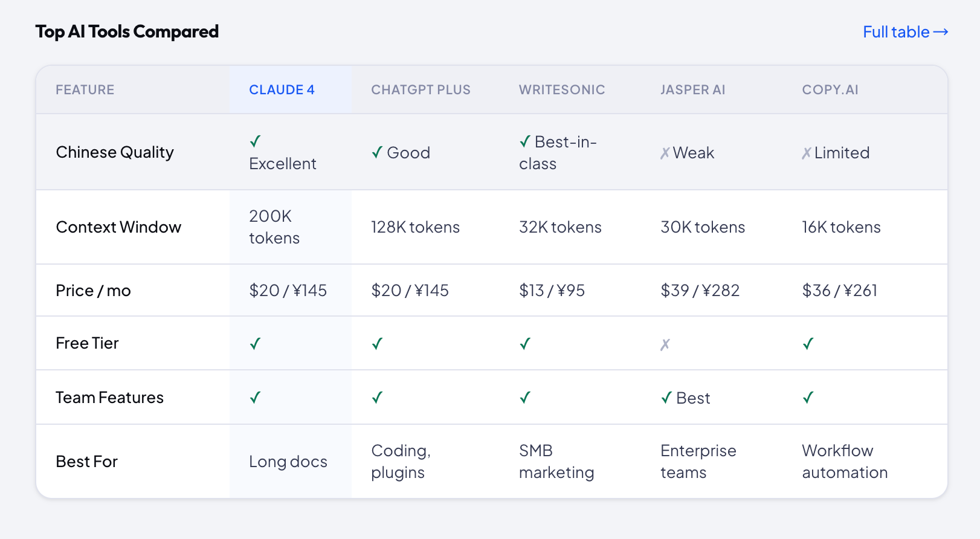
Task: Click the Top AI Tools Compared heading
Action: (x=127, y=31)
